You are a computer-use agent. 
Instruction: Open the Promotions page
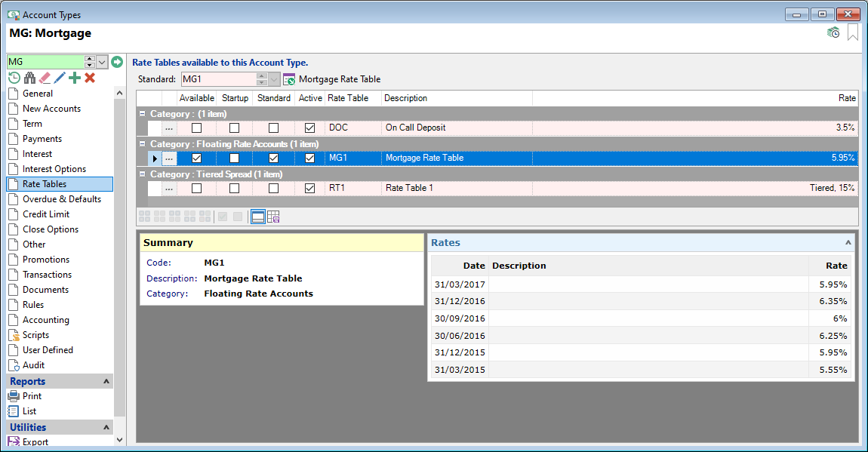(x=46, y=260)
